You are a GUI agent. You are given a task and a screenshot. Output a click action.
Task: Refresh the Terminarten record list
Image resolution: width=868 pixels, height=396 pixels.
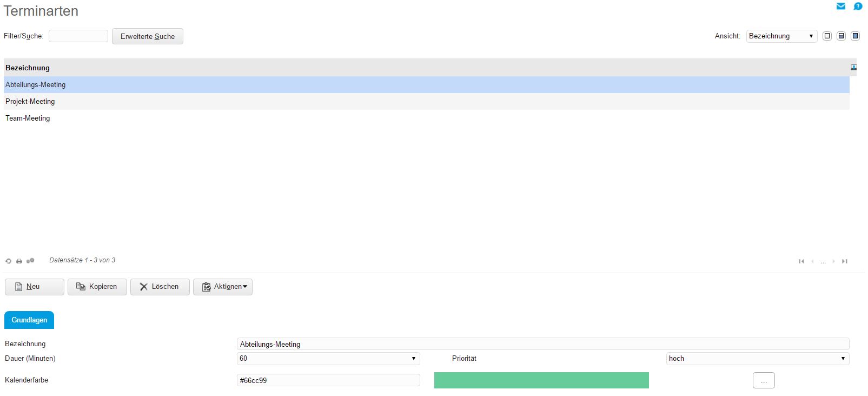tap(8, 261)
